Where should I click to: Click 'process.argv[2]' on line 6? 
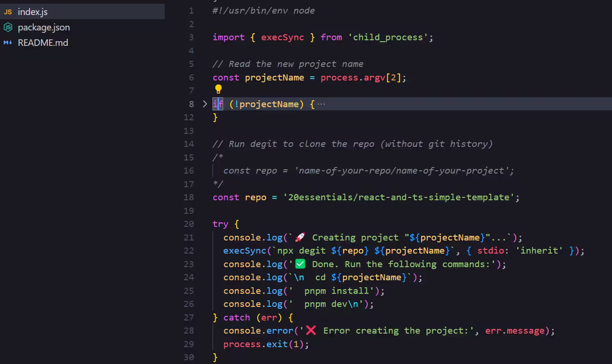coord(361,78)
